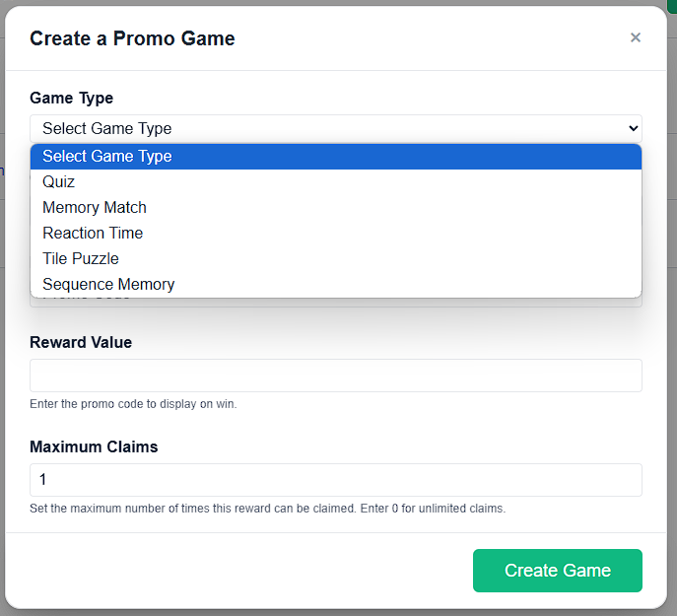677x616 pixels.
Task: Click the dimmed backdrop beside the dialog
Action: click(x=672, y=303)
